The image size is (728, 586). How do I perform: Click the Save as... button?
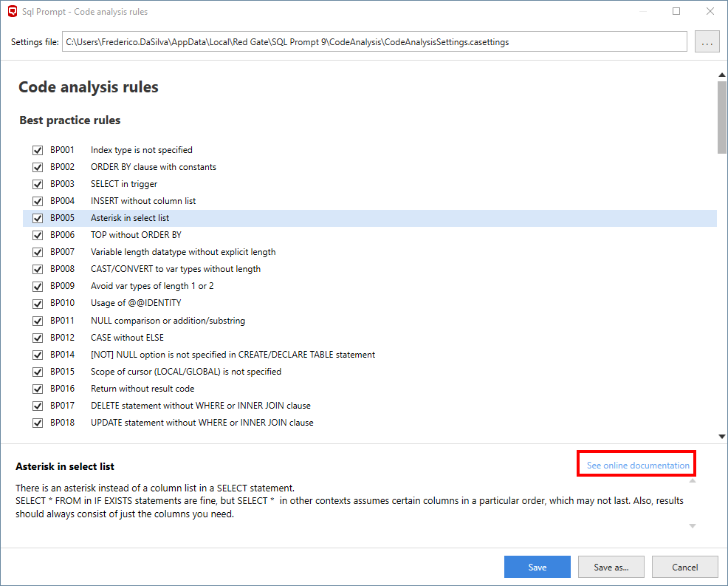(x=611, y=567)
